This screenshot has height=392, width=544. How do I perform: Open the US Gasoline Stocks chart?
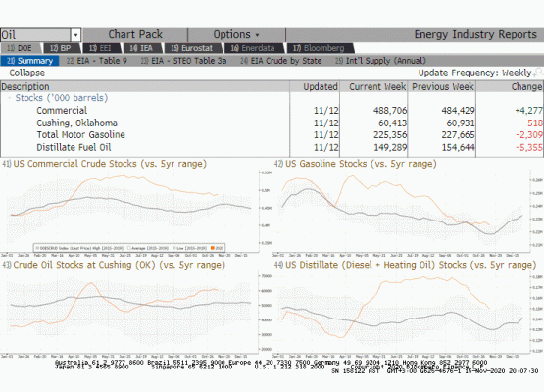(x=355, y=164)
